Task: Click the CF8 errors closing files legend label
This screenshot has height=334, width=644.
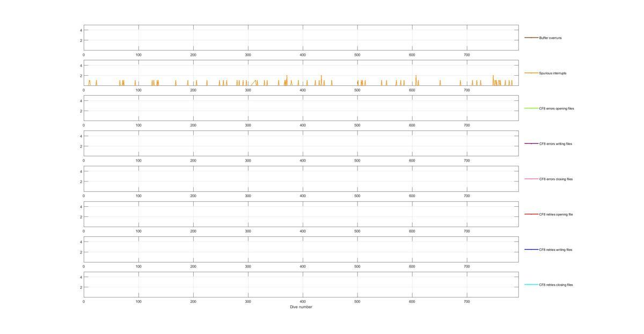Action: point(555,179)
